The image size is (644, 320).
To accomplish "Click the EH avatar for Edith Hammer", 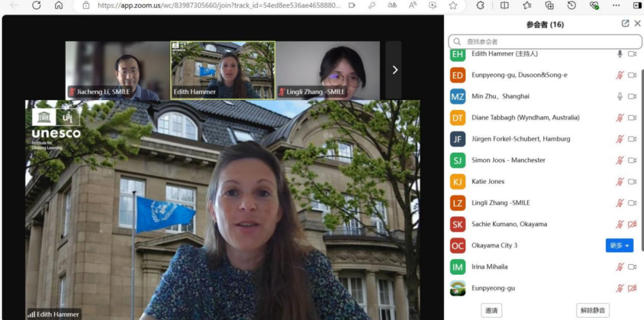I will 457,54.
